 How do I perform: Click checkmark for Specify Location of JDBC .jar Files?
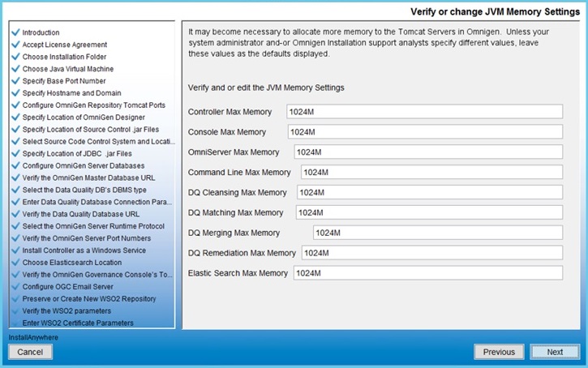pyautogui.click(x=15, y=153)
